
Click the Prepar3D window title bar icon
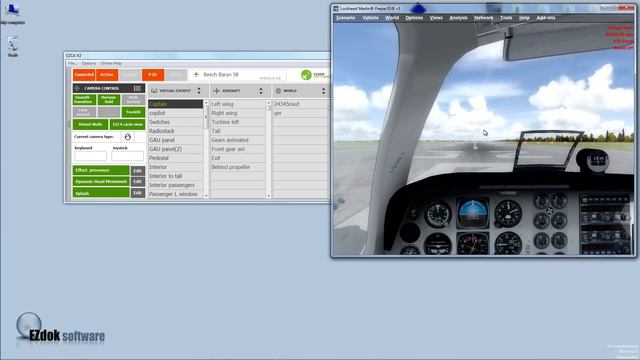pos(336,9)
